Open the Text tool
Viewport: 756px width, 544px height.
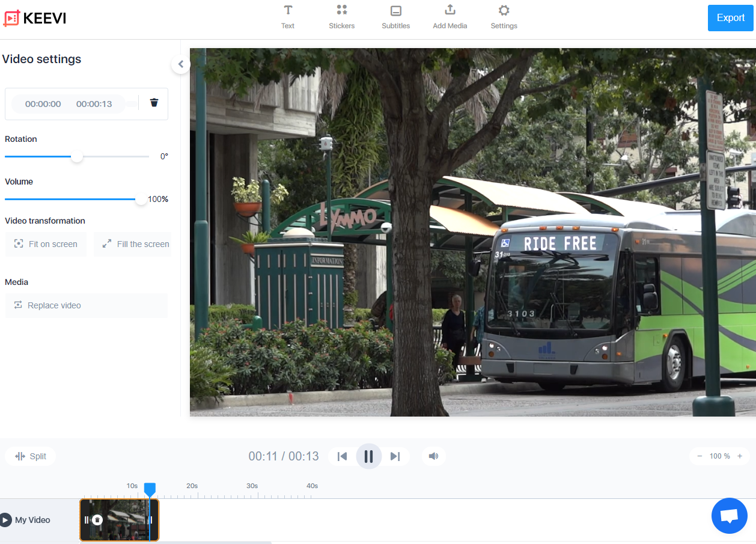288,17
